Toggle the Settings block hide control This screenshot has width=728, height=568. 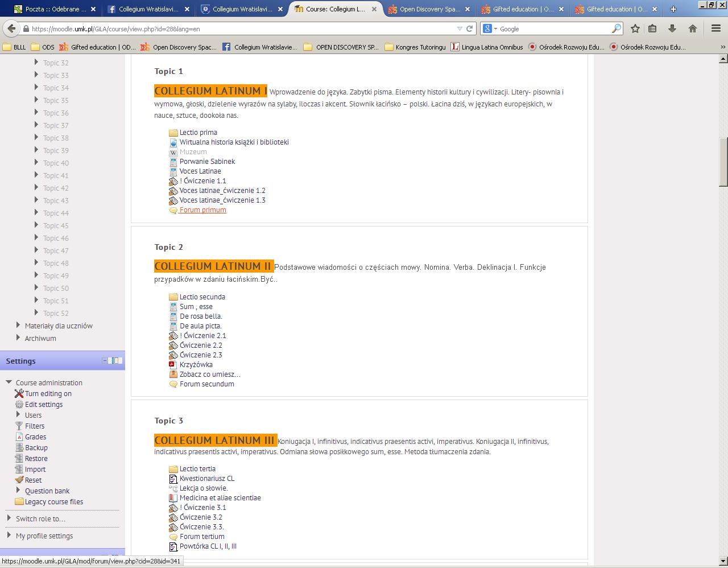[105, 361]
